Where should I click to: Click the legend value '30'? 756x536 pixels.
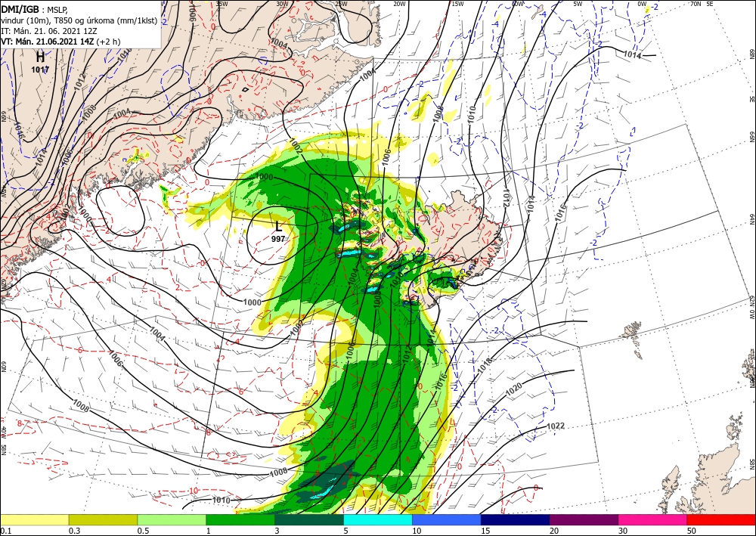click(623, 531)
